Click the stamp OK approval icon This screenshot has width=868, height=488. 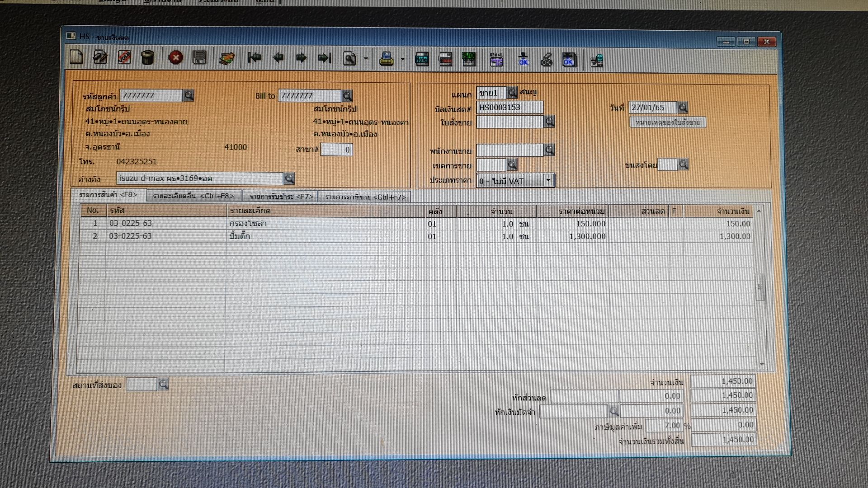tap(524, 59)
